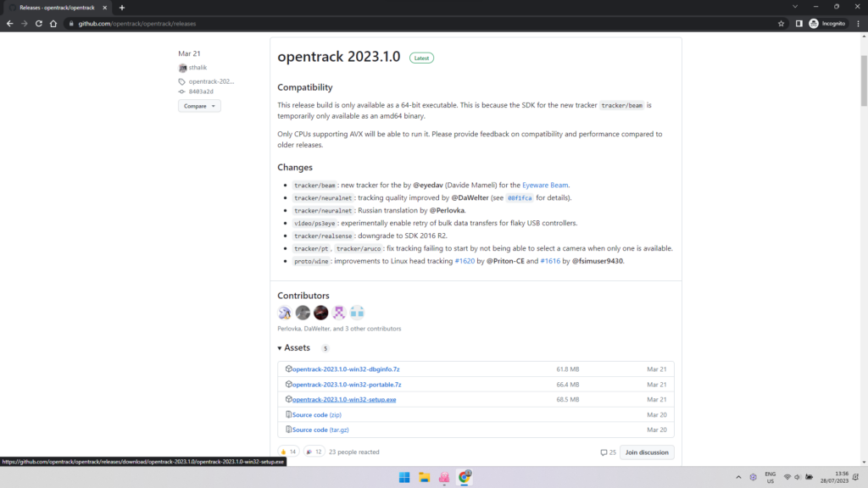The width and height of the screenshot is (868, 488).
Task: Show hidden system tray icons
Action: (x=738, y=478)
